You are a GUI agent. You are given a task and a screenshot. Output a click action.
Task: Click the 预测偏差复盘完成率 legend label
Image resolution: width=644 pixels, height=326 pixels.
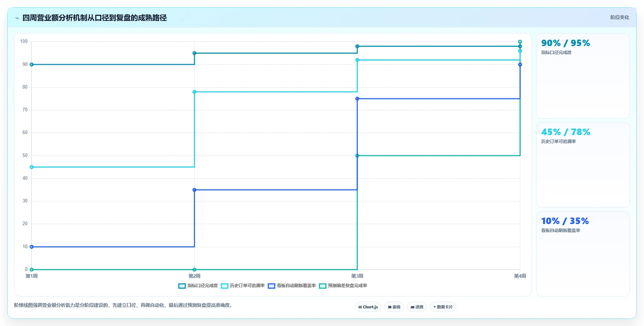point(348,286)
